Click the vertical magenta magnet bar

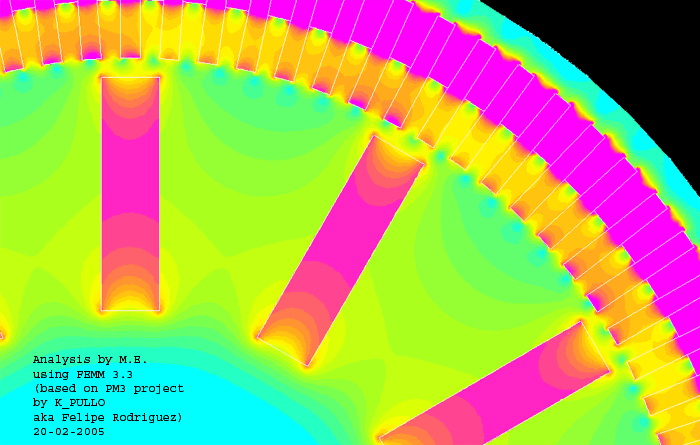[130, 190]
